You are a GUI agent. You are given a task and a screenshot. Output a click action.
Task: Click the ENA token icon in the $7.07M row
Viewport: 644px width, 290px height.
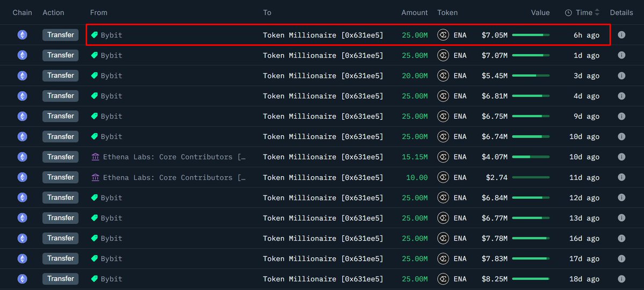[443, 55]
